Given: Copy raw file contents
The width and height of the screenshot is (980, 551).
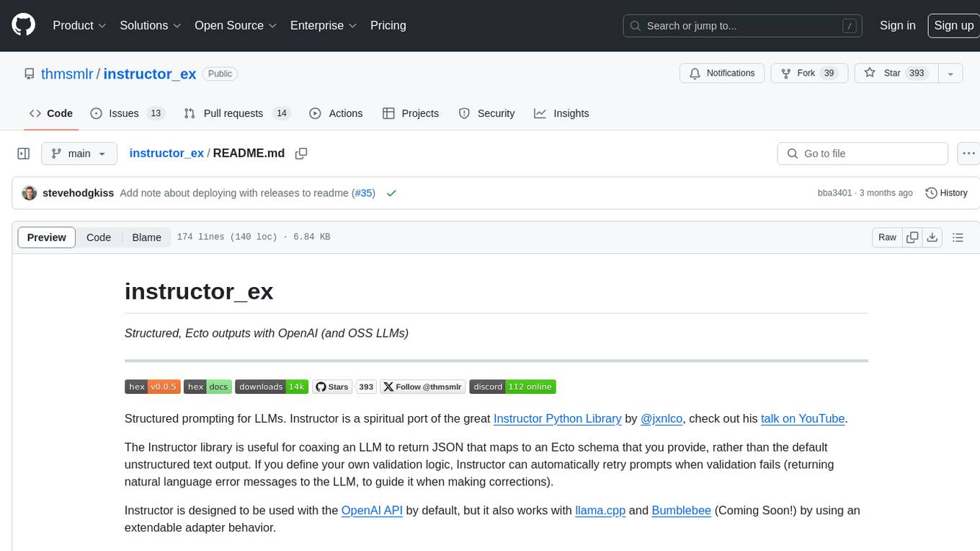Looking at the screenshot, I should [x=912, y=237].
